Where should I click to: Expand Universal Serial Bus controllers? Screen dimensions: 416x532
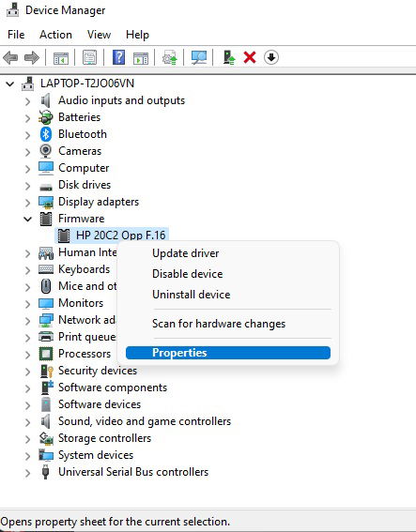(27, 473)
